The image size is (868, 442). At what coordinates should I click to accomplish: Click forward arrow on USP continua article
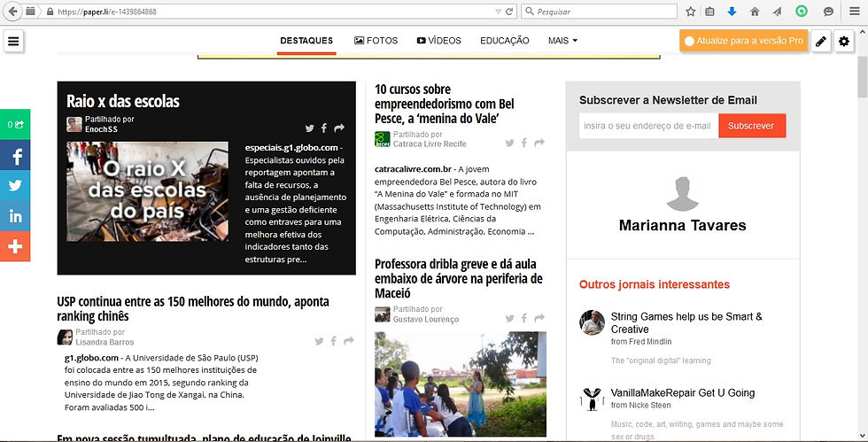coord(349,341)
